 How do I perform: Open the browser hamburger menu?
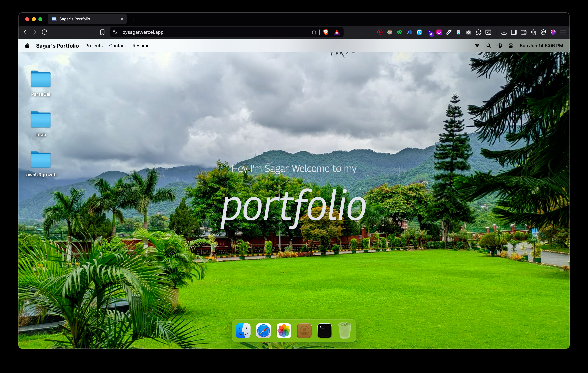click(x=563, y=32)
